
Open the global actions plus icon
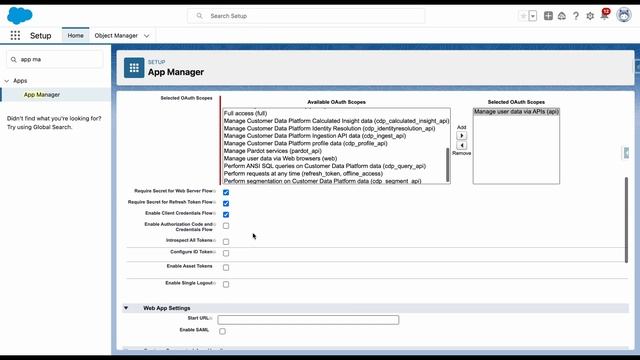pos(548,16)
